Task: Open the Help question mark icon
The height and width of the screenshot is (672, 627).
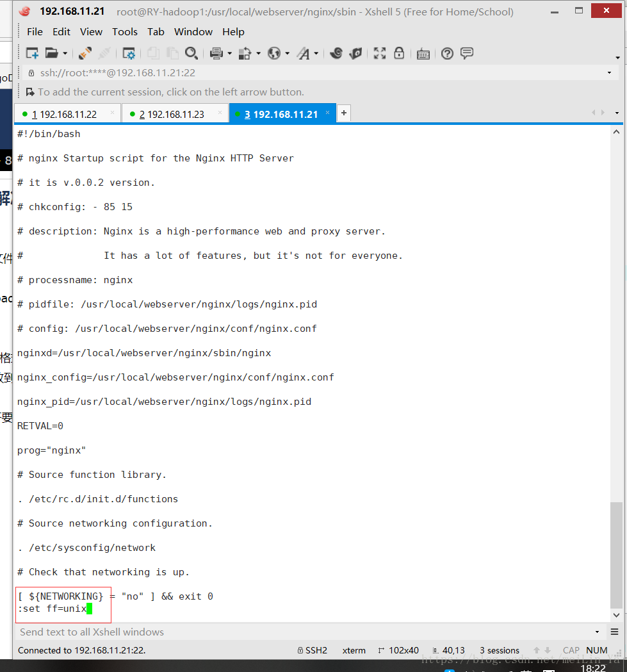Action: click(x=448, y=54)
